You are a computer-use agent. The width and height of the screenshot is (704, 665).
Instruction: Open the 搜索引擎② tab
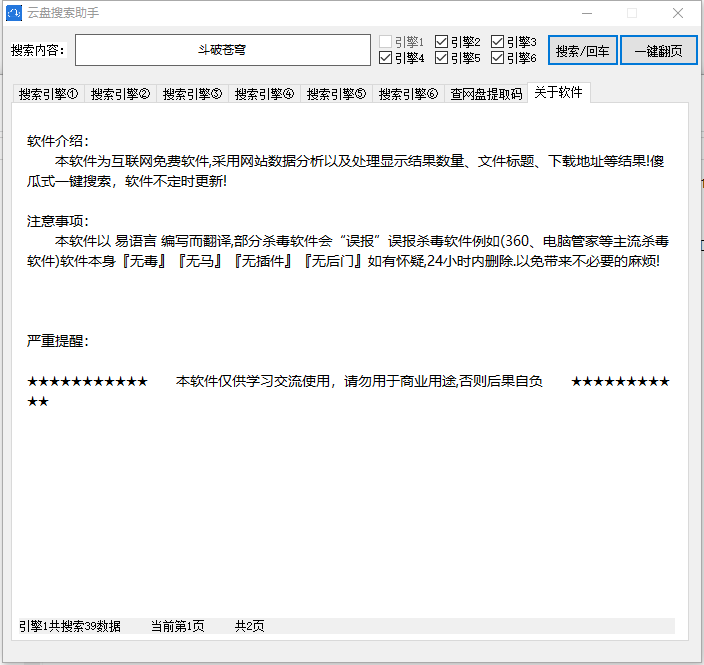(x=120, y=94)
